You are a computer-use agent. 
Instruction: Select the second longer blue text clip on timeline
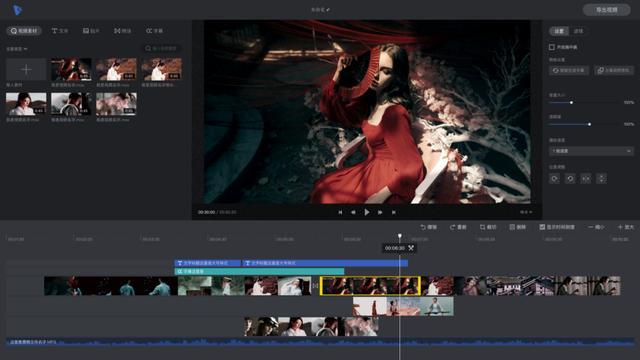coord(325,263)
